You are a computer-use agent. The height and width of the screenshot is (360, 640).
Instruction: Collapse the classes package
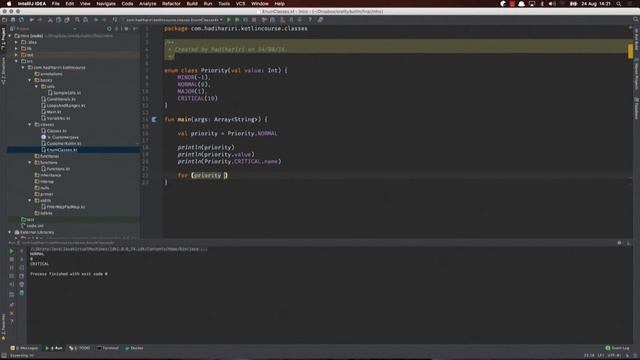30,124
